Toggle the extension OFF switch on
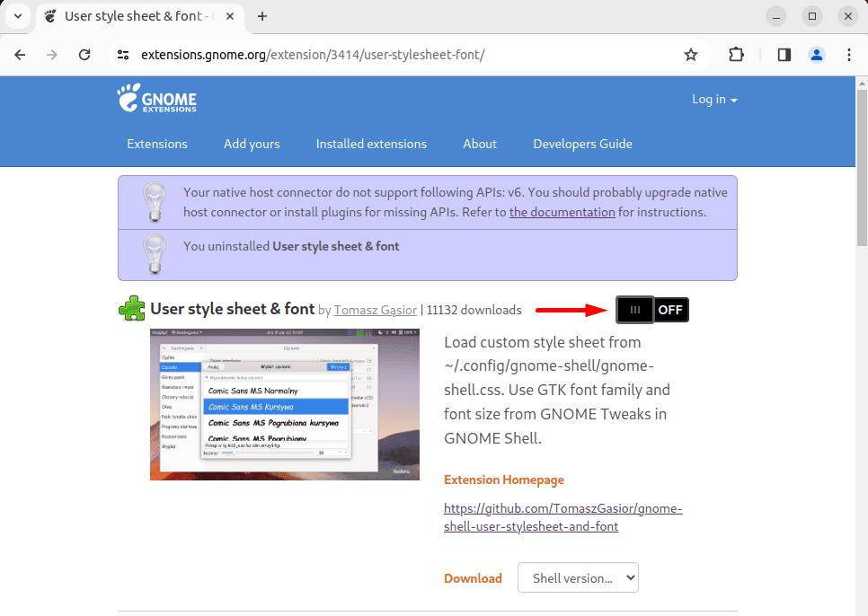This screenshot has width=868, height=616. point(652,310)
